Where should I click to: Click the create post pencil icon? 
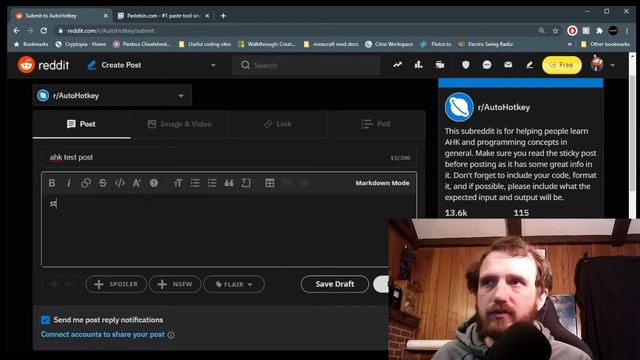point(529,64)
